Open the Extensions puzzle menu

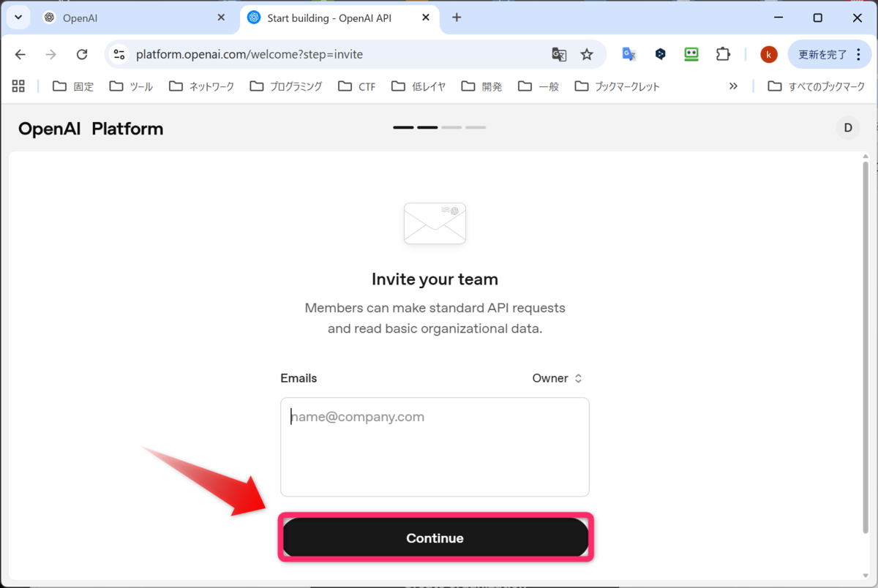(x=723, y=54)
